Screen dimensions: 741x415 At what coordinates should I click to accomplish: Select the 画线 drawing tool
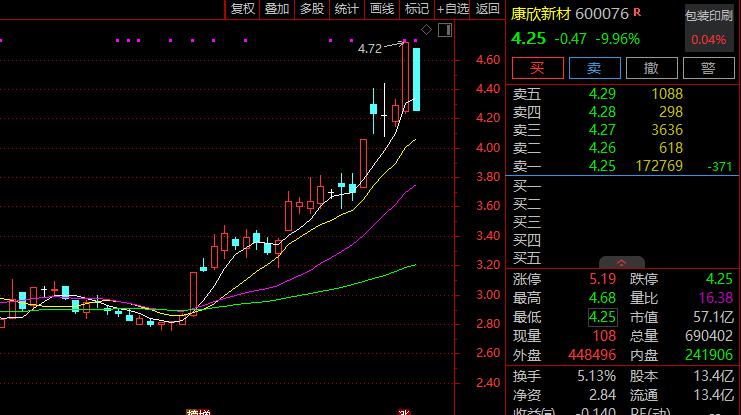tap(381, 9)
